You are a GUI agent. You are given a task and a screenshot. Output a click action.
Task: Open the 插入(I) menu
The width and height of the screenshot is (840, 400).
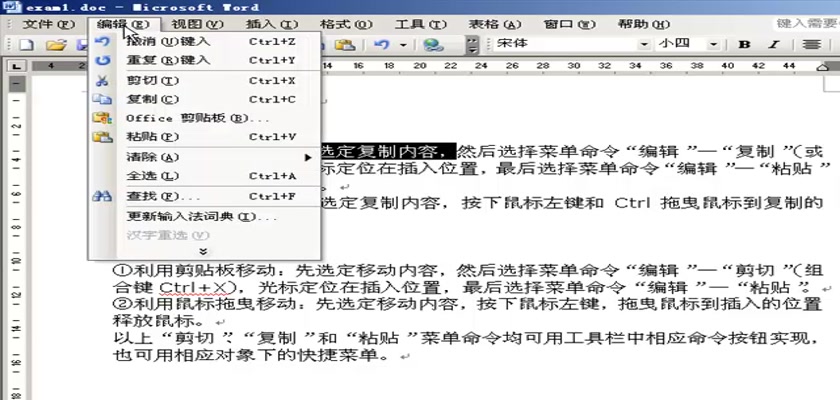point(272,24)
